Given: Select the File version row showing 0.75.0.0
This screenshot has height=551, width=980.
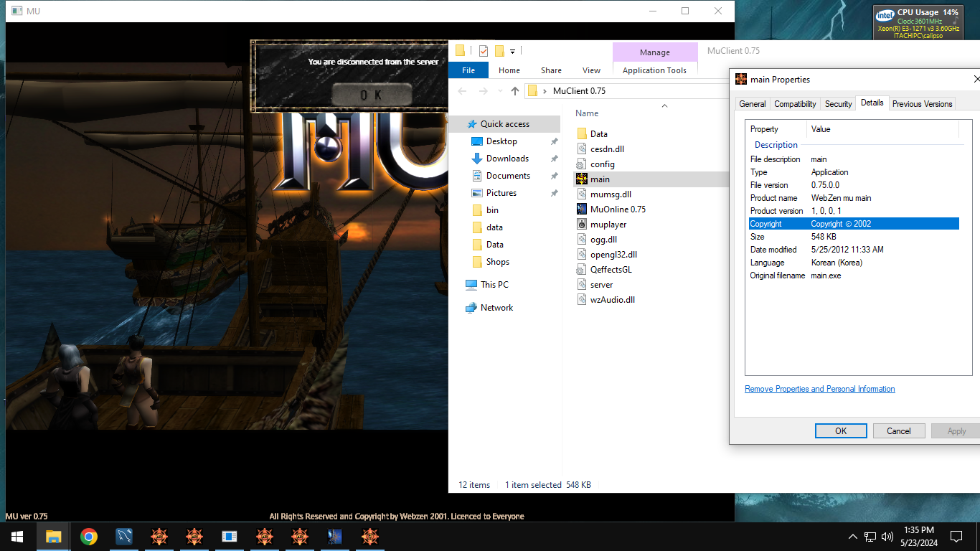Looking at the screenshot, I should click(x=854, y=185).
